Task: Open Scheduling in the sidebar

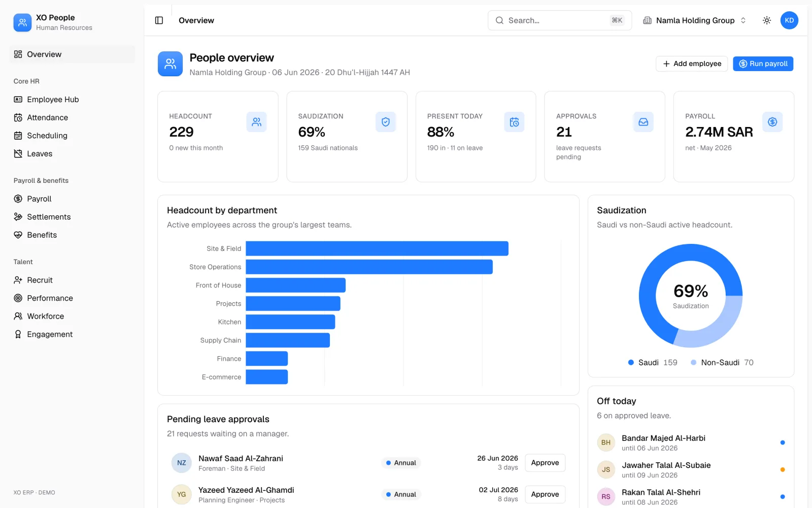Action: (x=72, y=136)
